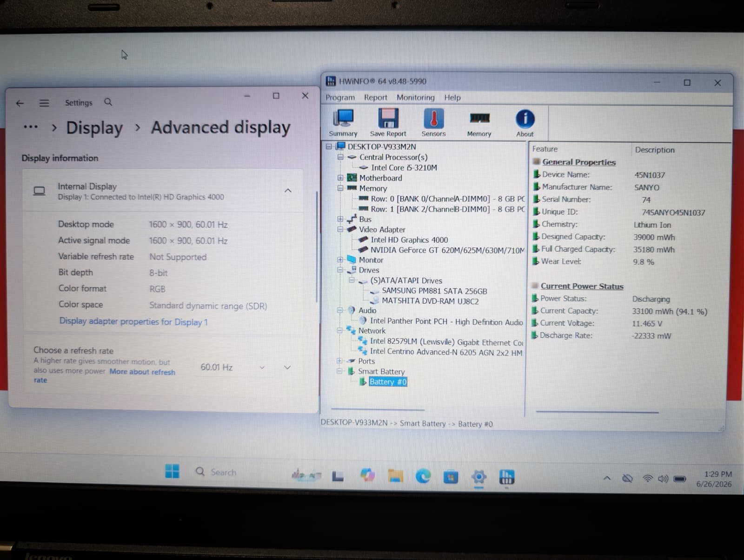Select the Intel Core i5-3210M tree node
The image size is (744, 560).
pyautogui.click(x=404, y=168)
